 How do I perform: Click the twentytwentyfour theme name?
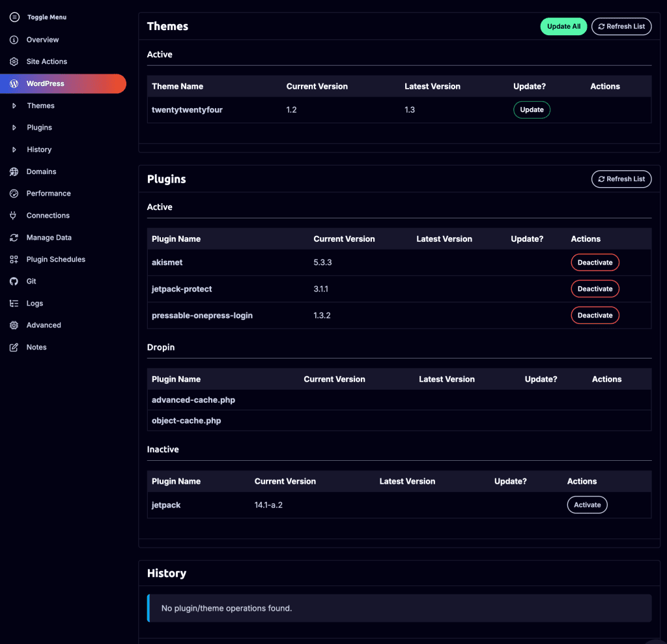click(x=187, y=110)
